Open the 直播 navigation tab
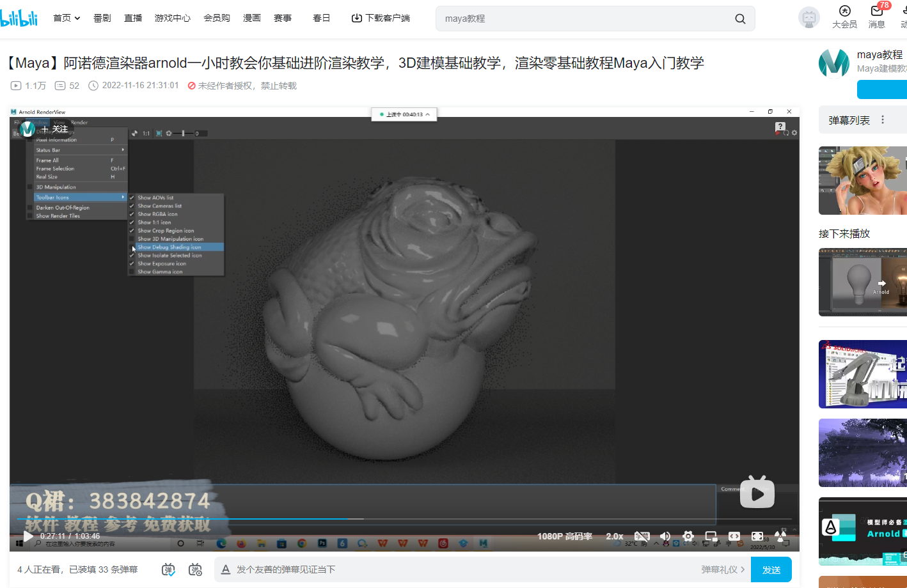The image size is (907, 588). (x=133, y=18)
